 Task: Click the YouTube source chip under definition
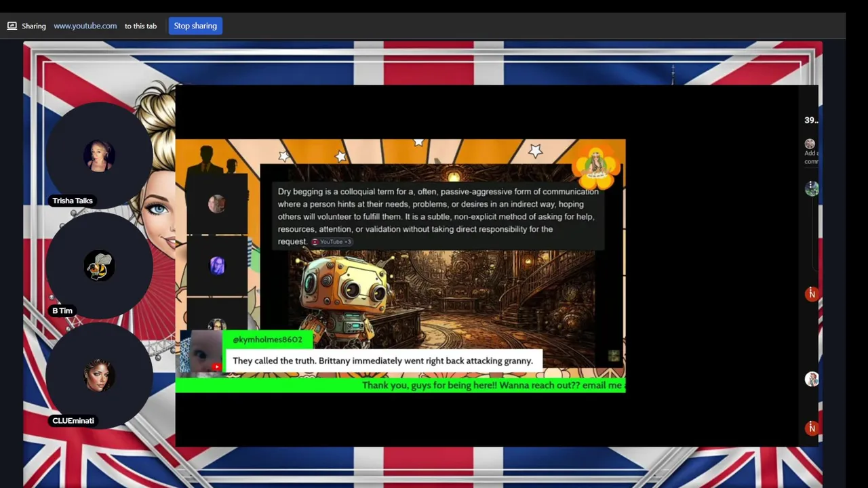pyautogui.click(x=332, y=242)
